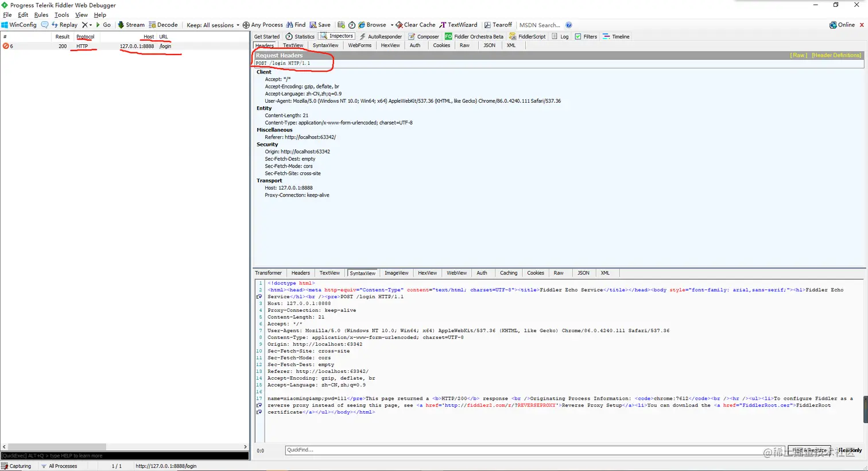Select response inspector WebView tab
The width and height of the screenshot is (868, 471).
(x=457, y=273)
